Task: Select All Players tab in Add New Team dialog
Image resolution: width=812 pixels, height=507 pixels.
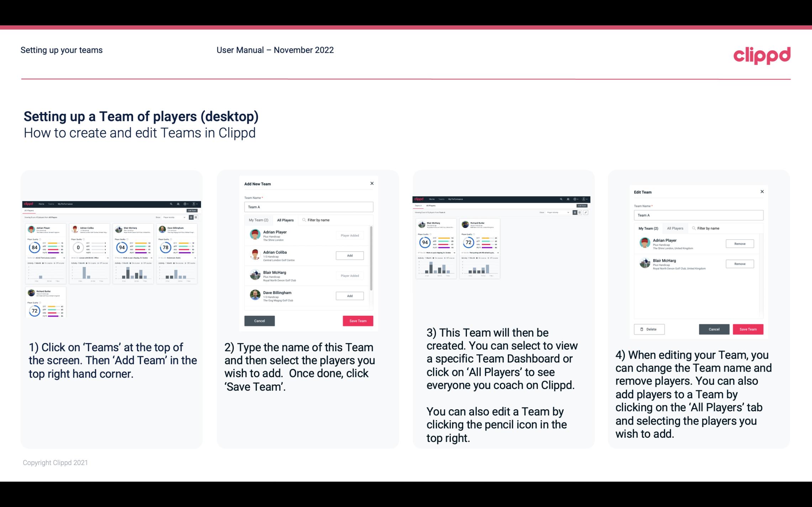Action: pyautogui.click(x=285, y=220)
